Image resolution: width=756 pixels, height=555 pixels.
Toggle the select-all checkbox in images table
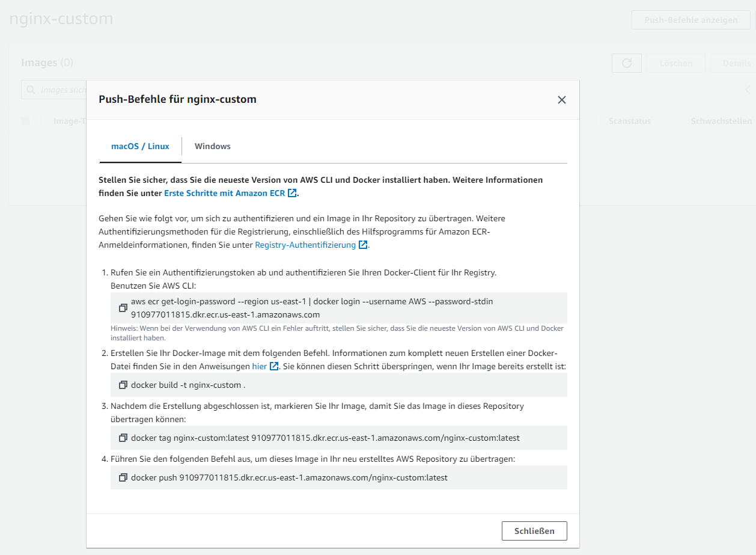tap(25, 121)
